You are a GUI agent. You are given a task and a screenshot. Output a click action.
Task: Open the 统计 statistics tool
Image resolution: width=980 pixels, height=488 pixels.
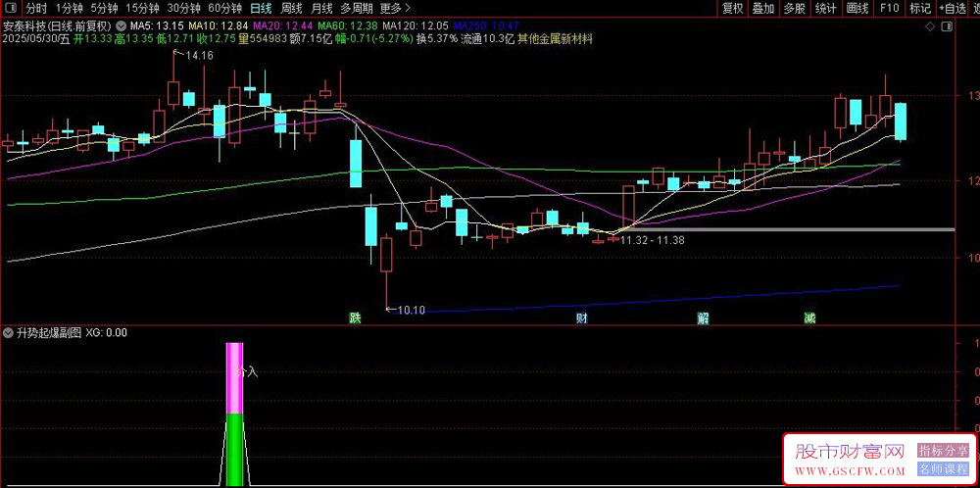pyautogui.click(x=825, y=8)
